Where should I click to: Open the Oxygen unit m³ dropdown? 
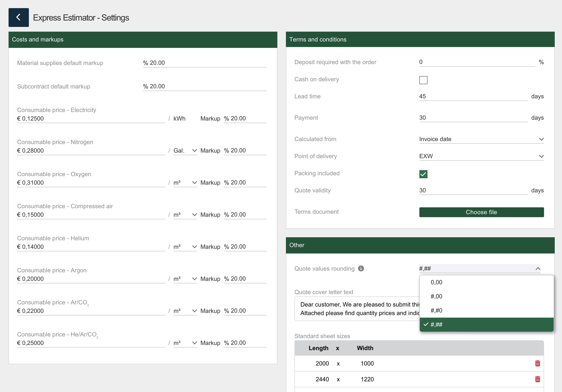pyautogui.click(x=185, y=183)
